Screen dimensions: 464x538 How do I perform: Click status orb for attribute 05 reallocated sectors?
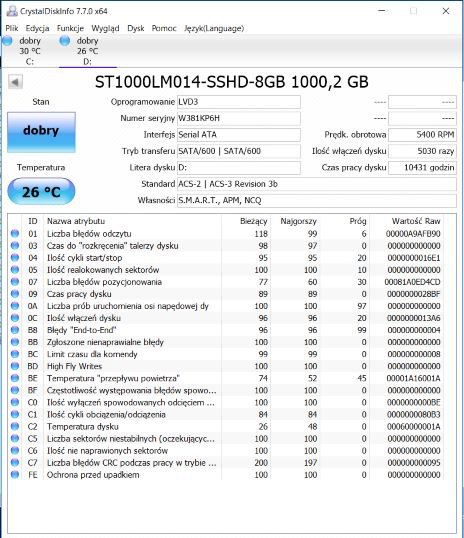(x=15, y=270)
